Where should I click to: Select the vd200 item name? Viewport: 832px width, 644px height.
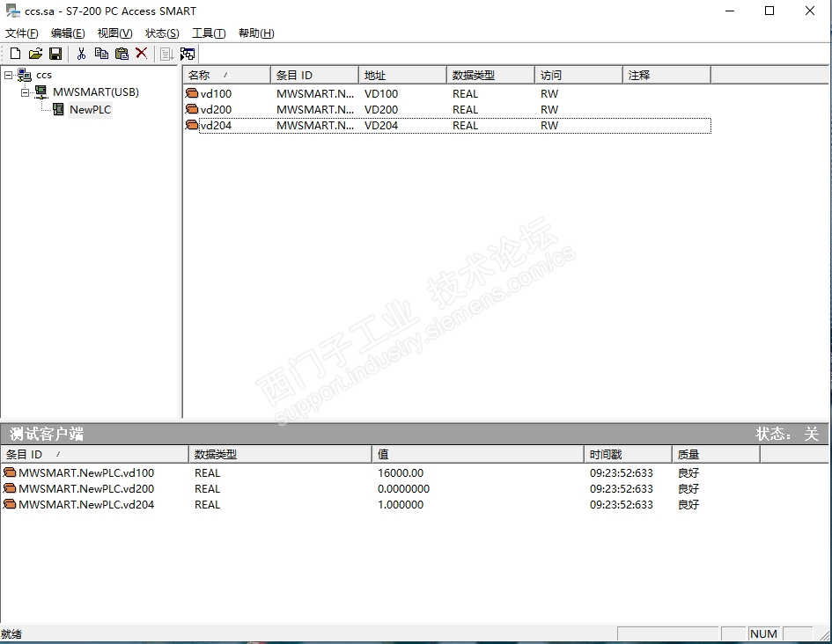point(216,110)
